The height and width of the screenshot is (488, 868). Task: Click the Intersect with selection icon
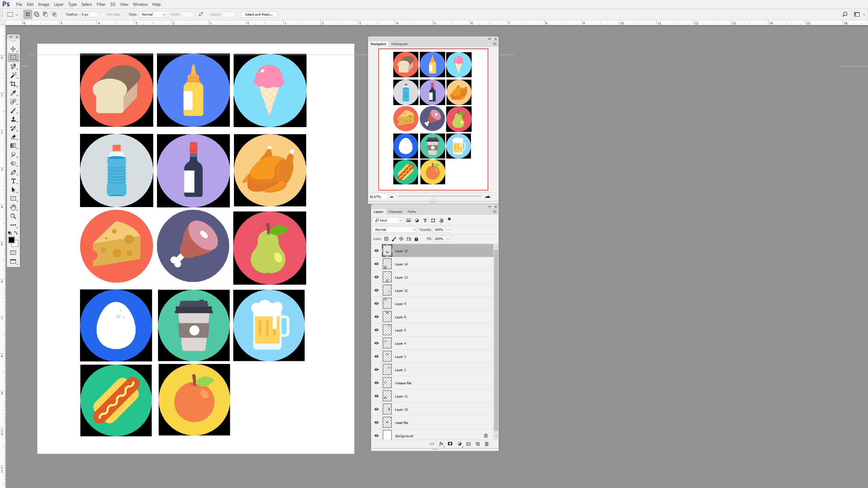click(x=54, y=14)
